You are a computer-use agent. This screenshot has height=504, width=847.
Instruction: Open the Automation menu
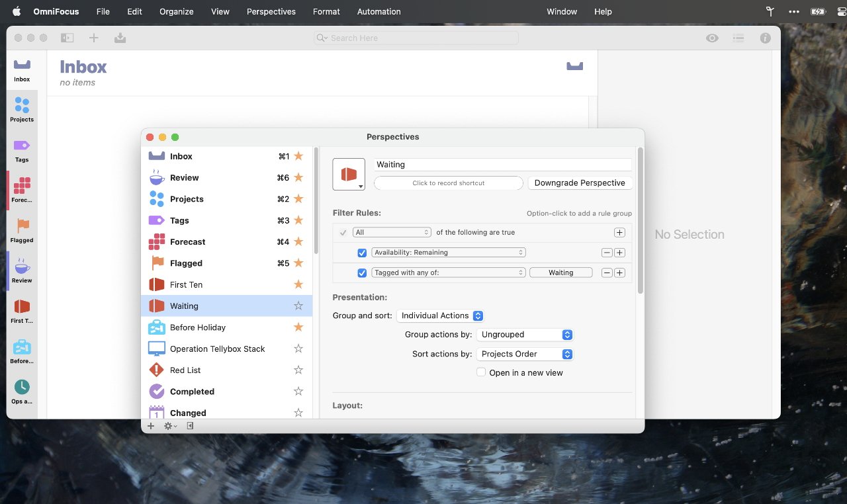coord(379,11)
